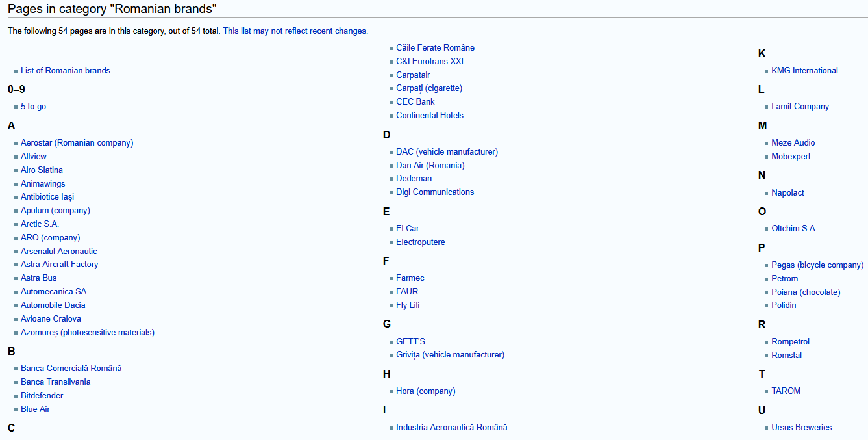Open Aerostar (Romanian company) article
The width and height of the screenshot is (868, 440).
point(77,142)
